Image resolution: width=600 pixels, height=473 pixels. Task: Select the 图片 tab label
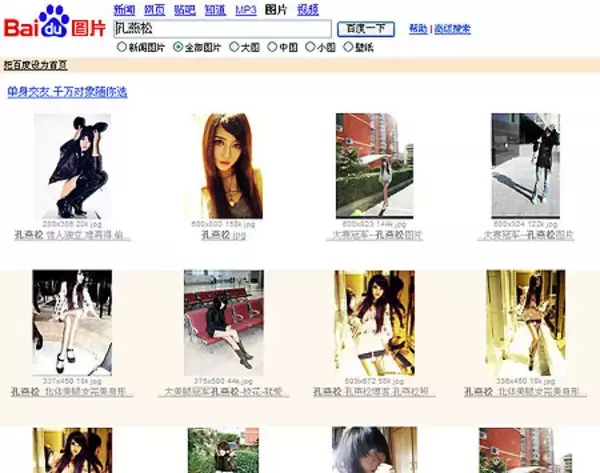coord(276,10)
